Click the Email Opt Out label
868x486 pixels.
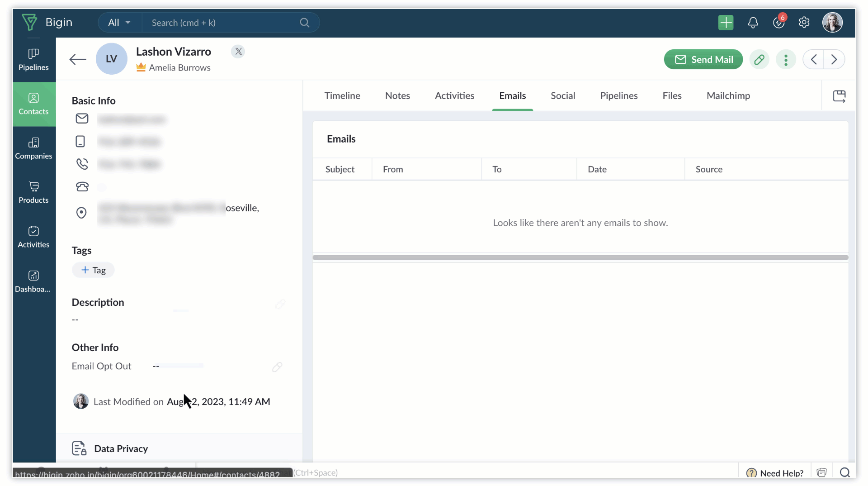pyautogui.click(x=101, y=366)
